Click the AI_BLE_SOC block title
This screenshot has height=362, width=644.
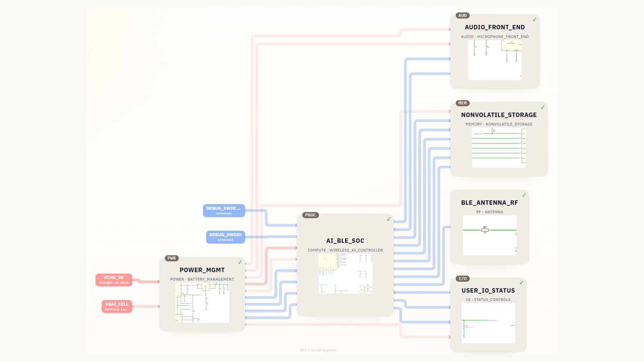345,241
